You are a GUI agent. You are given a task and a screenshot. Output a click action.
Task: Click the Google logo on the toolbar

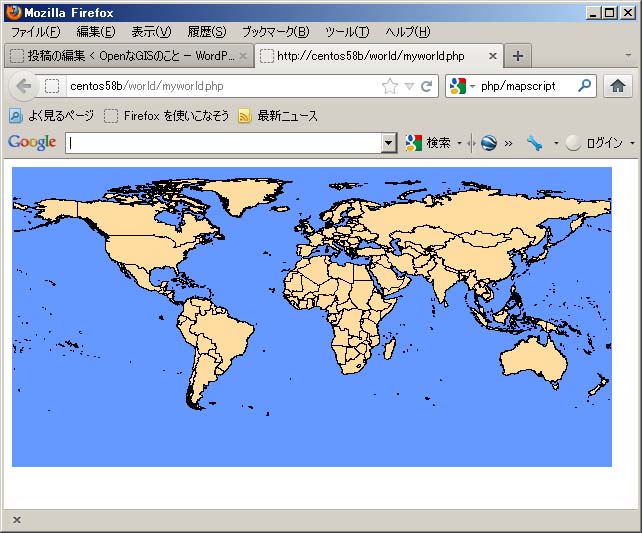click(x=32, y=143)
